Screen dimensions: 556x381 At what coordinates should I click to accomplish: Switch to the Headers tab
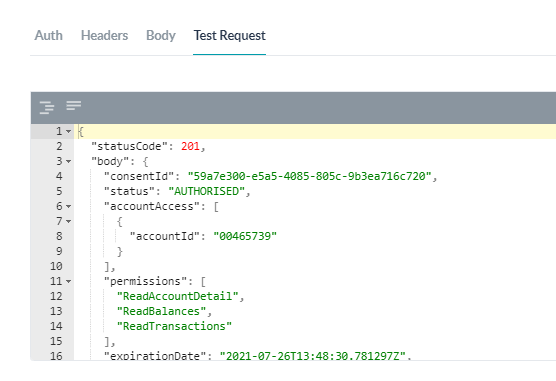point(104,35)
